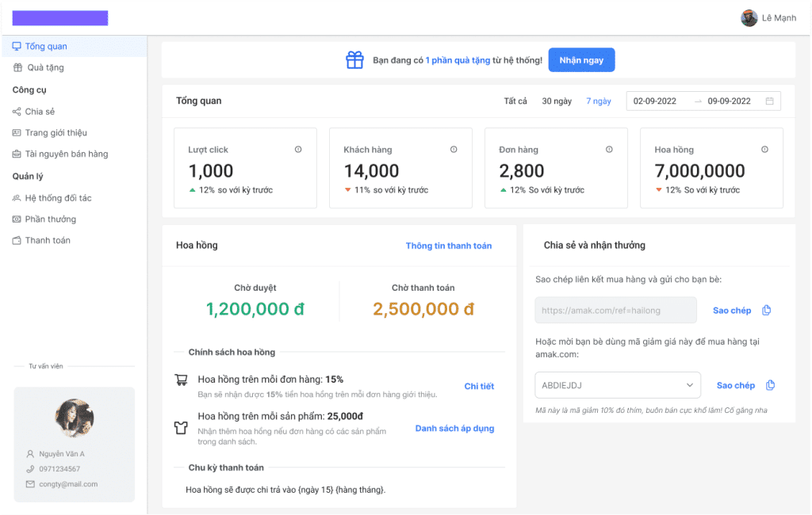
Task: Click the info icon on Đơn hàng card
Action: pos(609,150)
